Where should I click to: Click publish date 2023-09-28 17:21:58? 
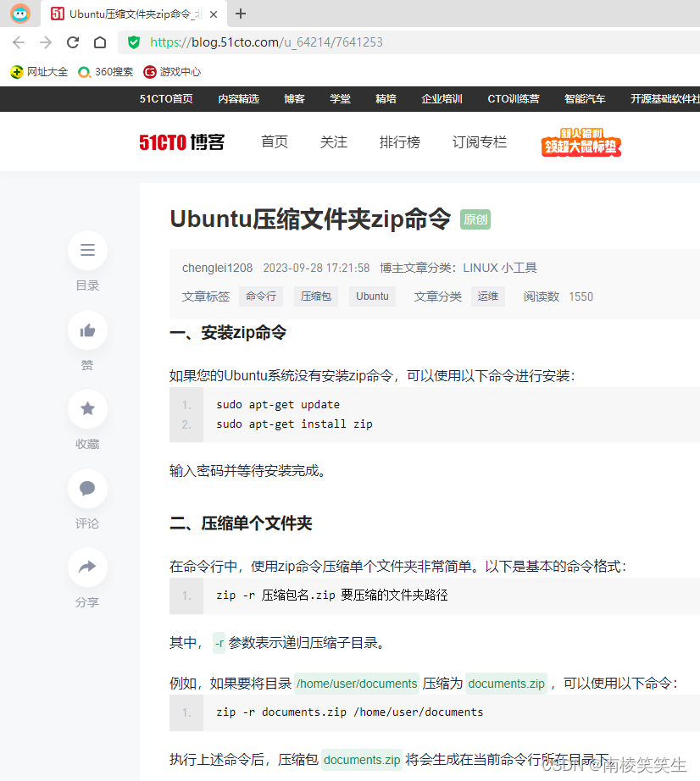click(x=316, y=268)
